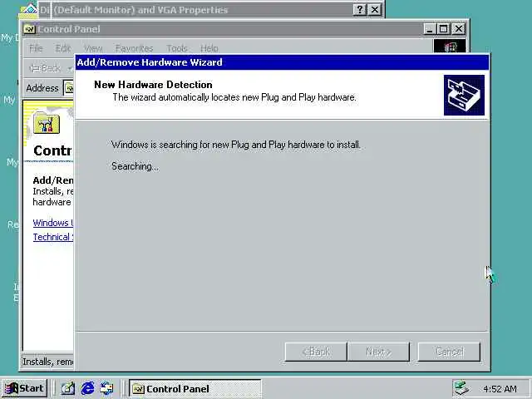Follow the Windows Update link
The width and height of the screenshot is (532, 399).
click(x=53, y=223)
